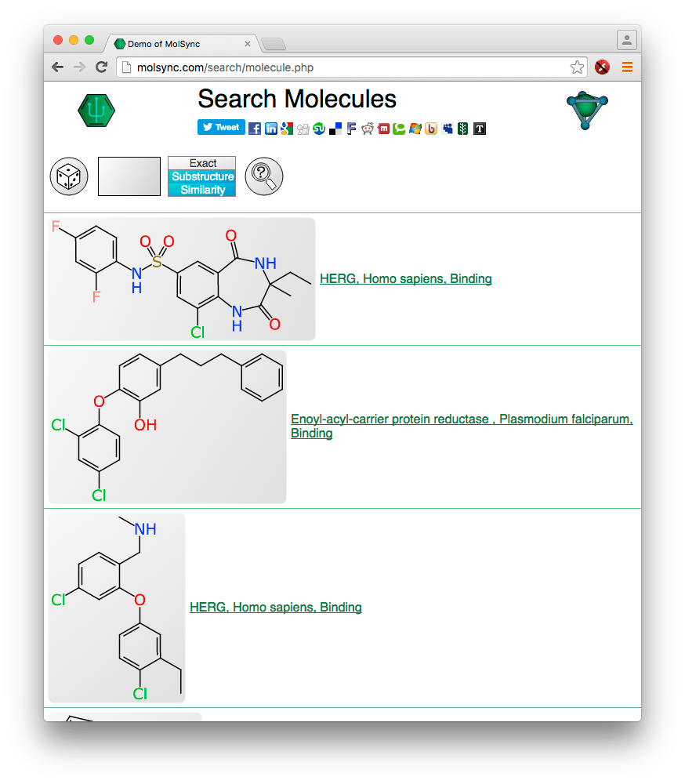Open the HERG Homo sapiens Binding link
Image resolution: width=685 pixels, height=784 pixels.
point(405,278)
